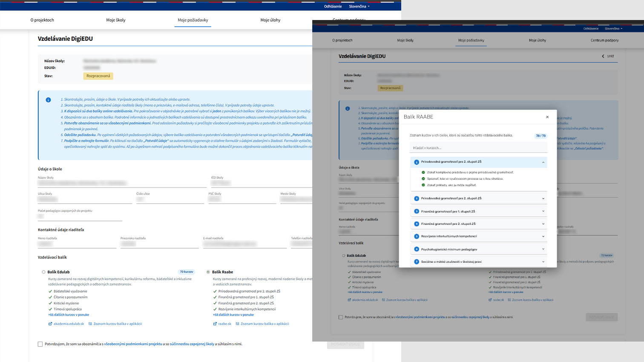Click green check icon beside Spoznať, kde vo vyučovacom
This screenshot has height=362, width=644.
[423, 179]
